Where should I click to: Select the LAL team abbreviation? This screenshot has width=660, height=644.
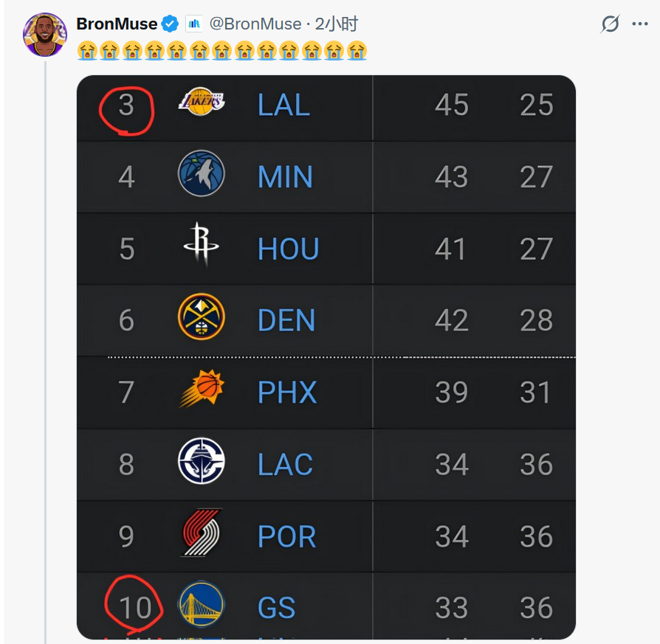click(283, 105)
